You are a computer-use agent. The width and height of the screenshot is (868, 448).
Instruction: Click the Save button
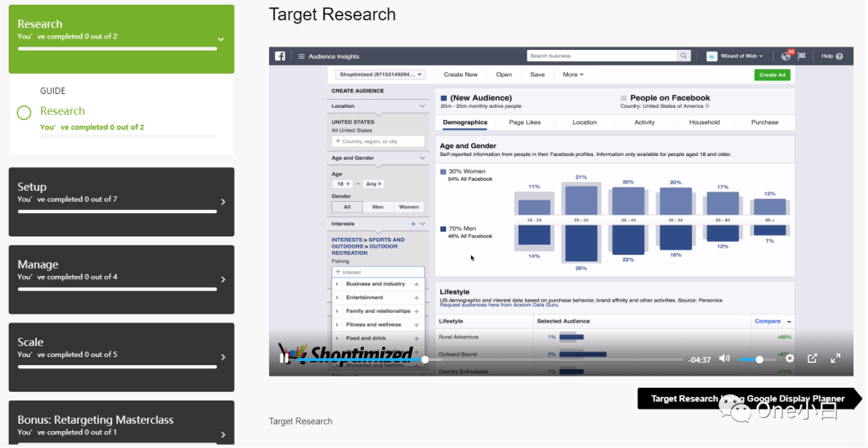point(538,74)
